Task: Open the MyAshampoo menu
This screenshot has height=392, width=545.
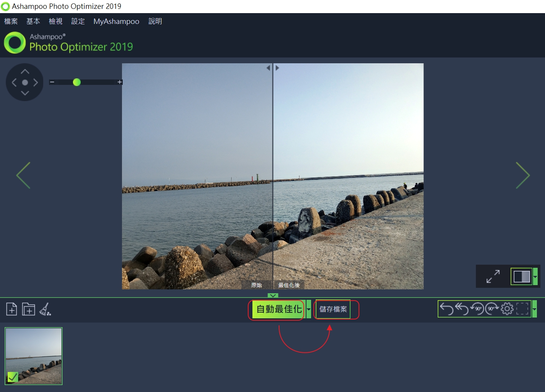Action: click(116, 21)
